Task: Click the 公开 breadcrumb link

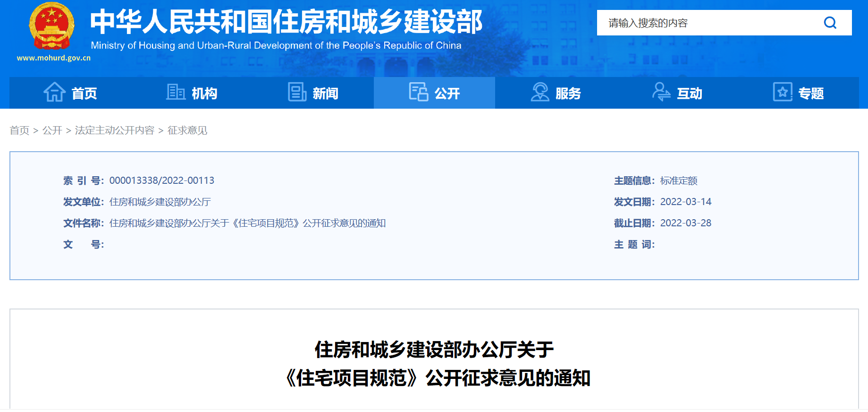Action: [52, 130]
